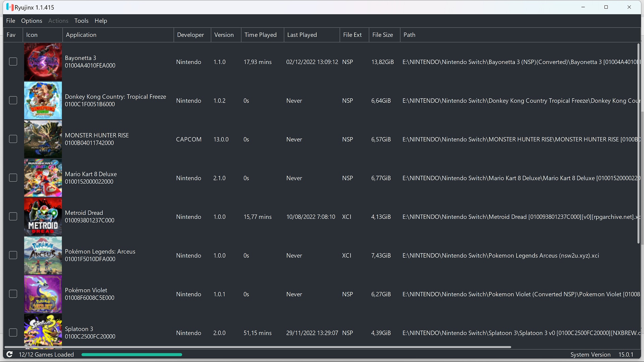Select Donkey Kong Country: Tropical Freeze title text
Screen dimensions: 644x362
[x=115, y=97]
